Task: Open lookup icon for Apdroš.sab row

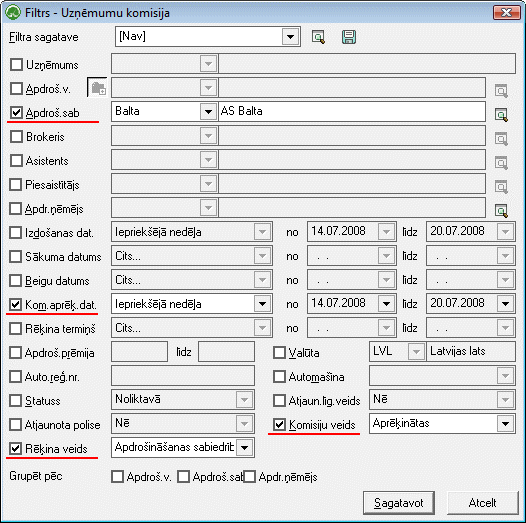Action: coord(501,115)
